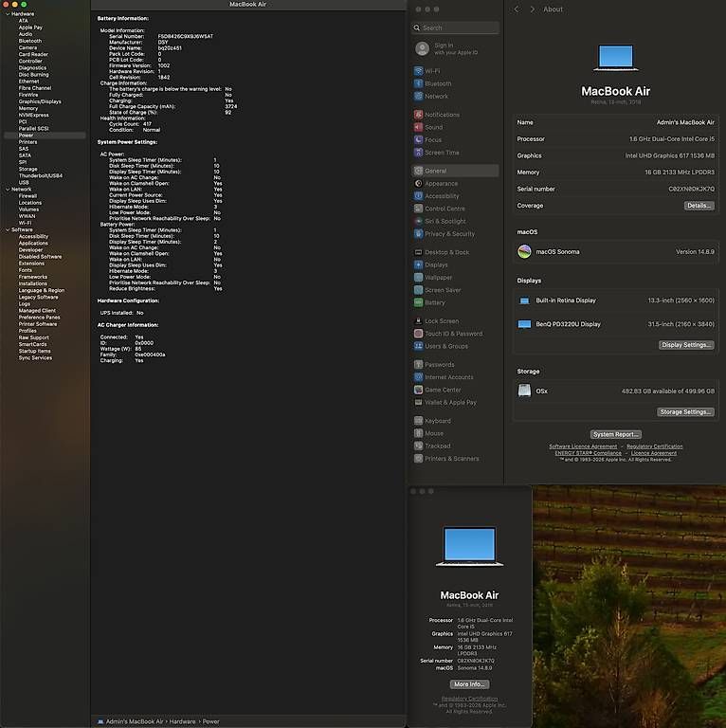Select Touch ID & Password icon
726x728 pixels.
418,334
